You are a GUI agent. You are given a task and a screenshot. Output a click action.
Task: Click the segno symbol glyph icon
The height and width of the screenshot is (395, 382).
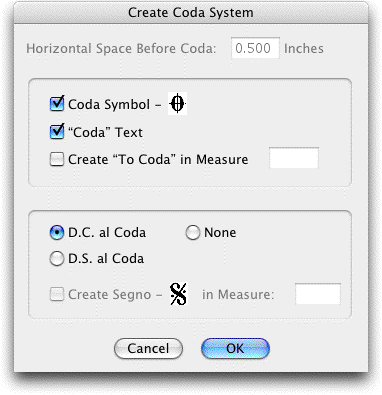coord(179,294)
